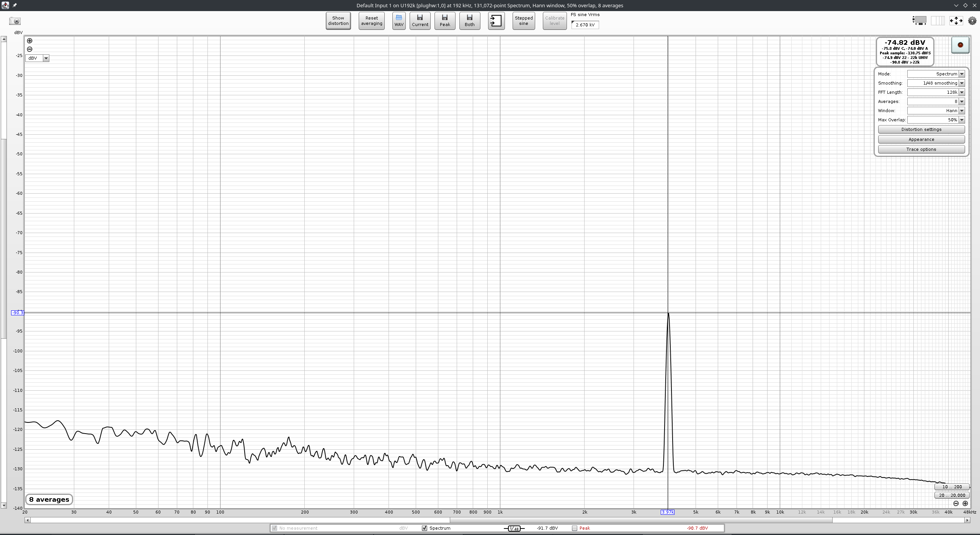
Task: Click the horizontal scrollbar left arrow
Action: point(27,520)
